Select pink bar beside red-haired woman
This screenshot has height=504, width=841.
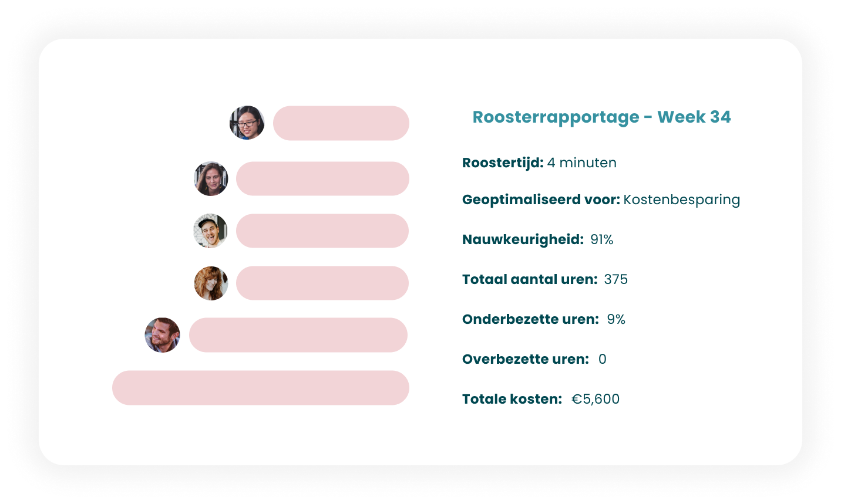click(x=322, y=283)
